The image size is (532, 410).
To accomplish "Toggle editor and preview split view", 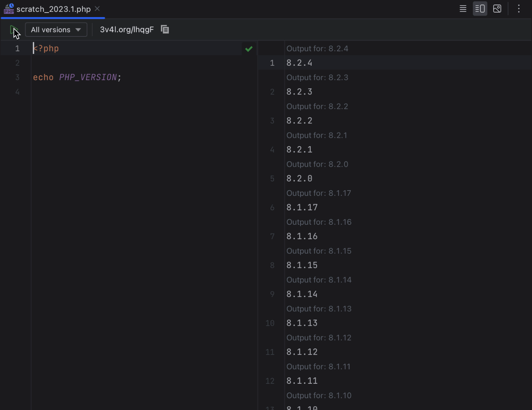I will point(480,9).
